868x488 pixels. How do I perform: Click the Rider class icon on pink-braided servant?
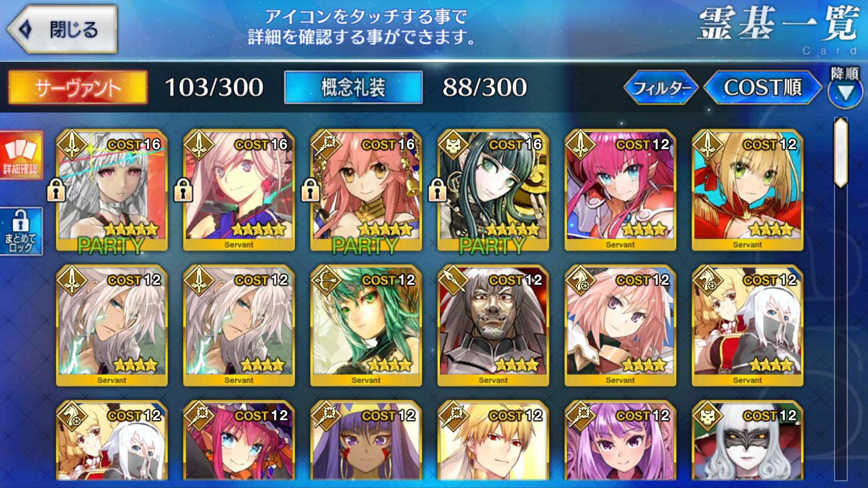point(580,281)
